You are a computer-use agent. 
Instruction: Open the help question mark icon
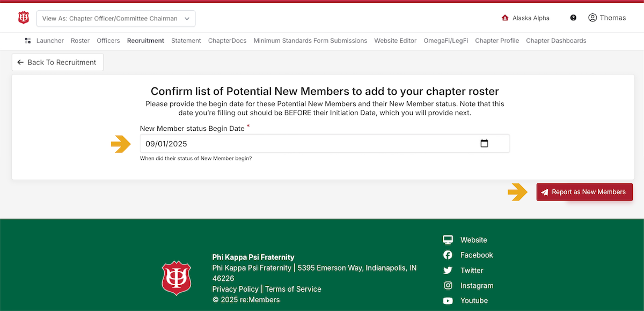[x=573, y=18]
